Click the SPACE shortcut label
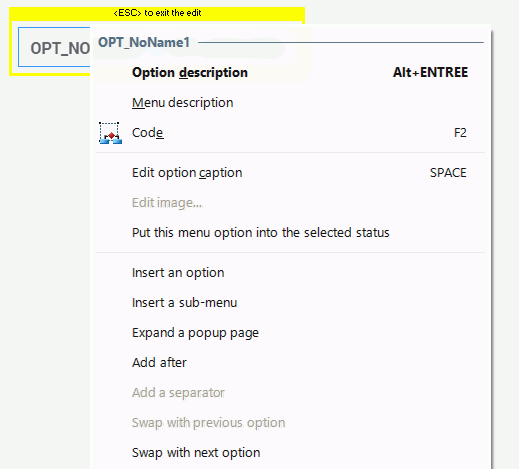 click(448, 173)
